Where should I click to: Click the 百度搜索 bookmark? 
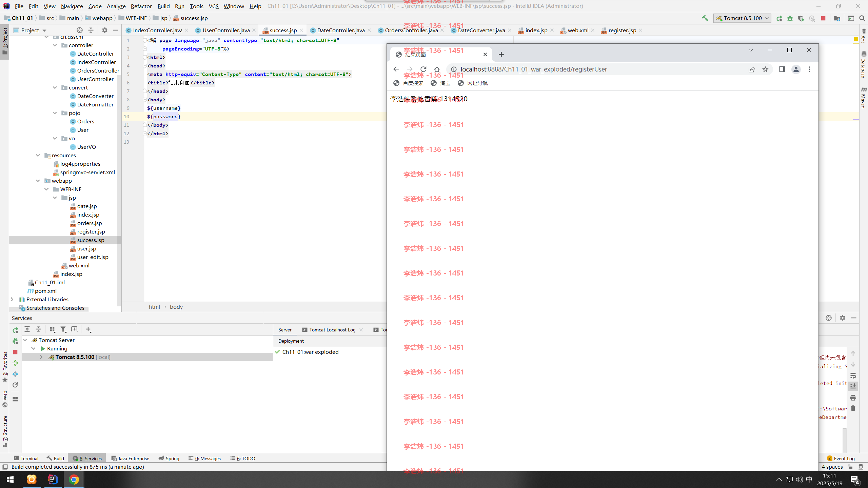click(408, 83)
